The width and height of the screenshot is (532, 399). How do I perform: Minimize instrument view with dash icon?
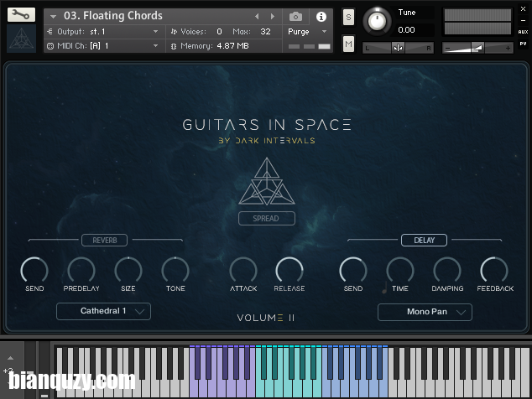click(523, 21)
